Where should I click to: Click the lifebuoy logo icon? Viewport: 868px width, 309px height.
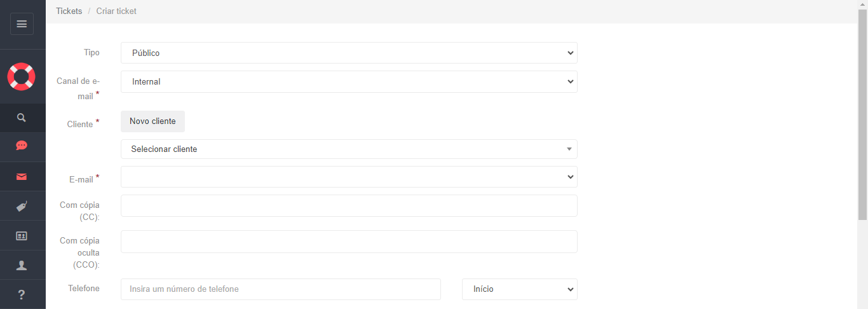[x=22, y=76]
